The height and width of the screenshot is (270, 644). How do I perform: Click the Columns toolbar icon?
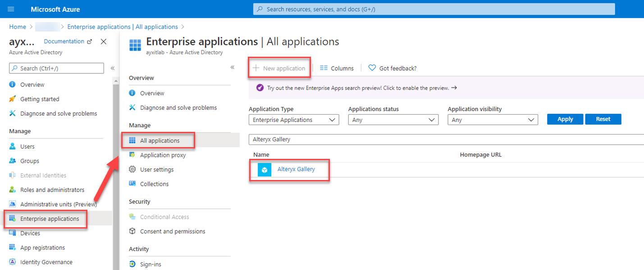(x=324, y=68)
